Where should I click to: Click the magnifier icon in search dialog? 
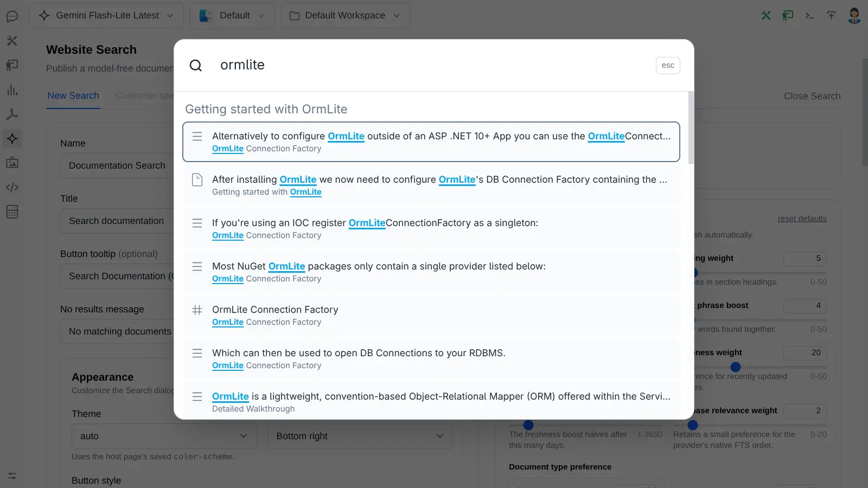tap(195, 66)
